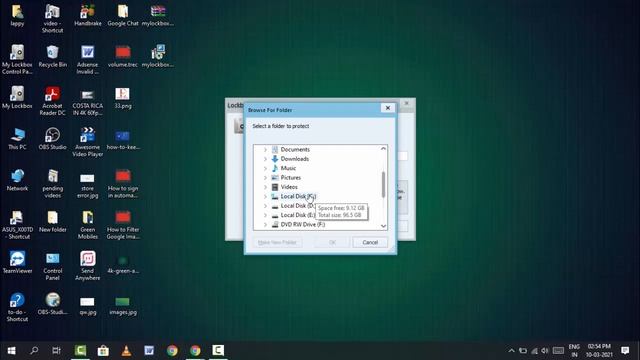Expand the Downloads folder node

265,159
